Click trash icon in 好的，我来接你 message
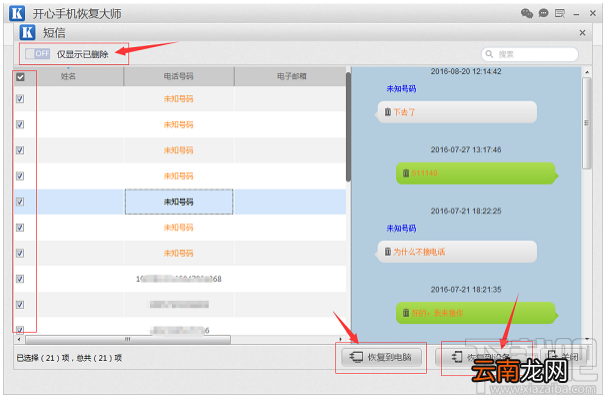Screen dimensions: 605x399 406,313
